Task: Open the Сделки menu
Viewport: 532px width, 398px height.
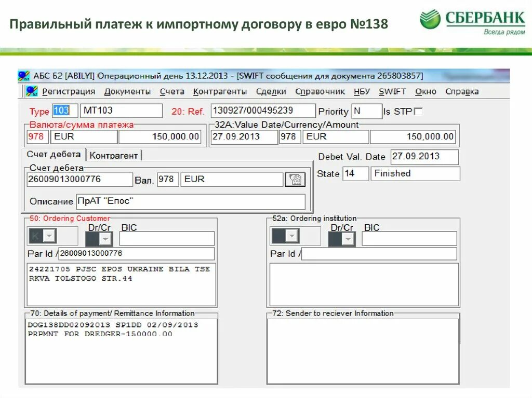Action: tap(271, 91)
